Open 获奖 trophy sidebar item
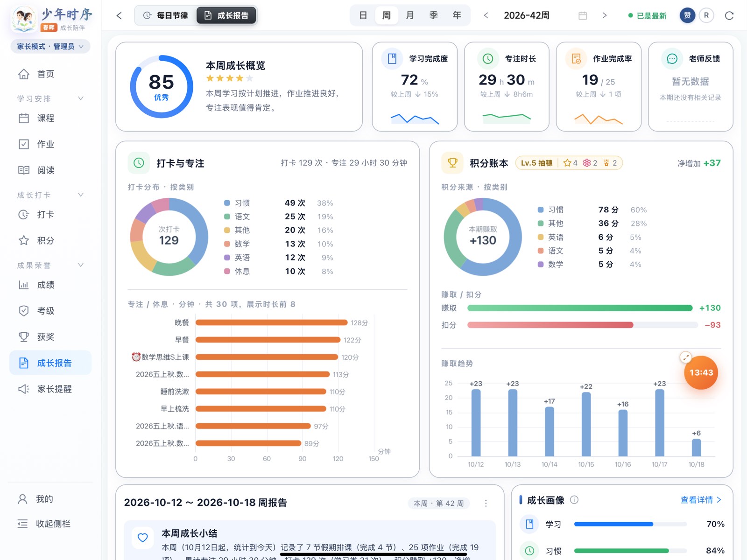Screen dimensions: 747x560 coord(50,337)
